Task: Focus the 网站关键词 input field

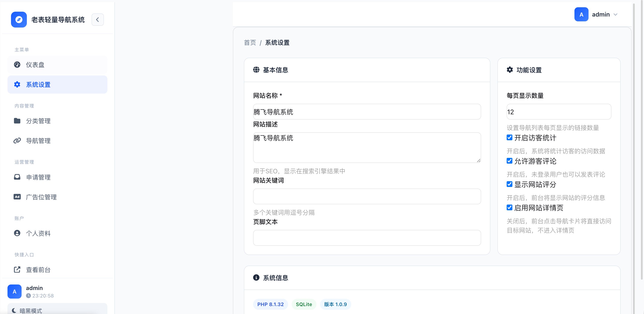Action: [x=367, y=196]
